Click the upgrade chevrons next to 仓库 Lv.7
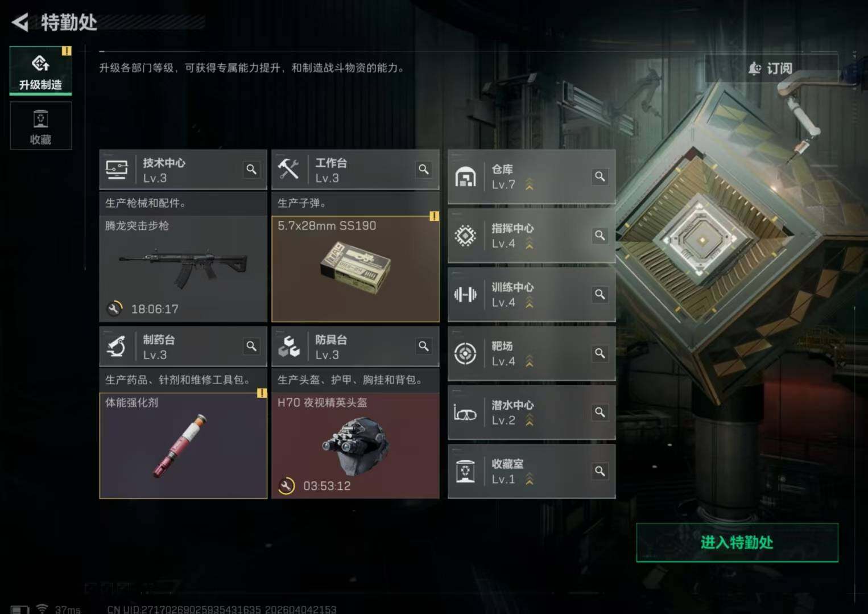 (x=530, y=184)
